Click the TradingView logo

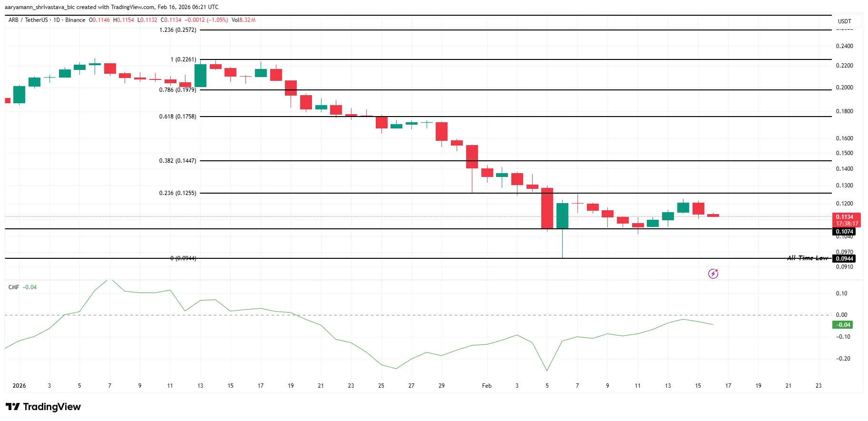pyautogui.click(x=43, y=407)
